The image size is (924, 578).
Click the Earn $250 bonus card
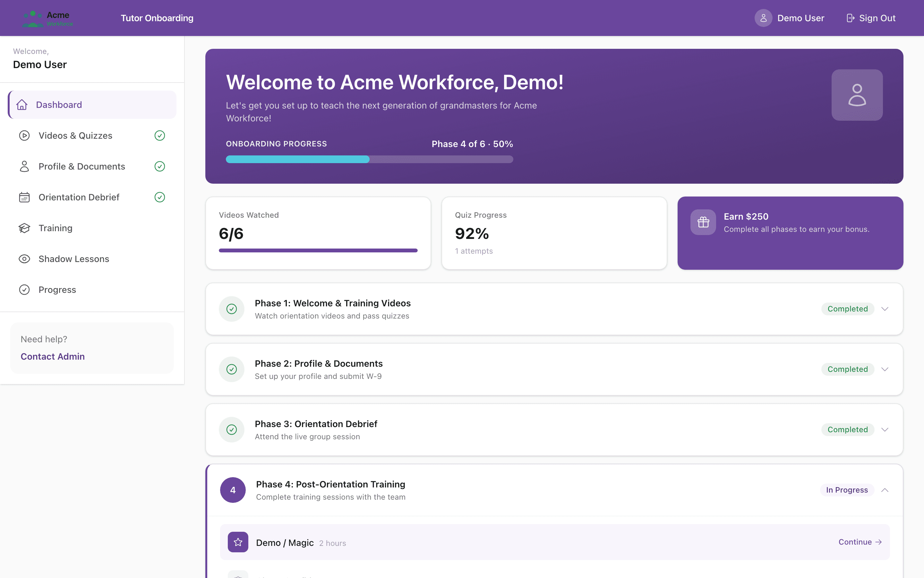pos(790,233)
